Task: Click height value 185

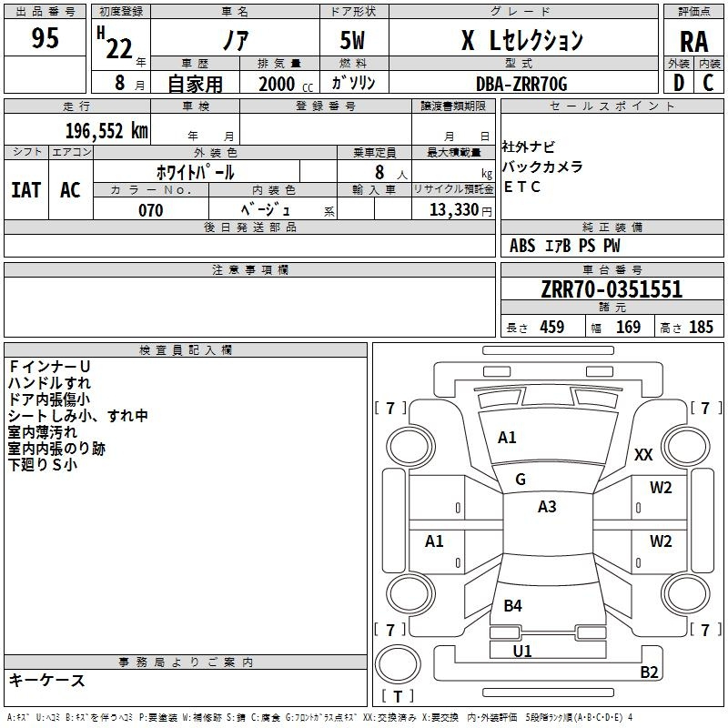Action: 701,327
